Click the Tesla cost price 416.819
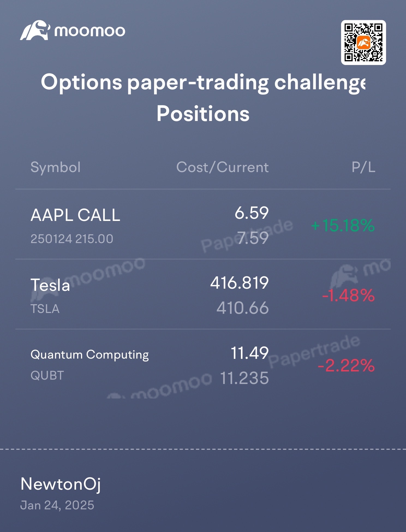The width and height of the screenshot is (406, 532). coord(239,283)
